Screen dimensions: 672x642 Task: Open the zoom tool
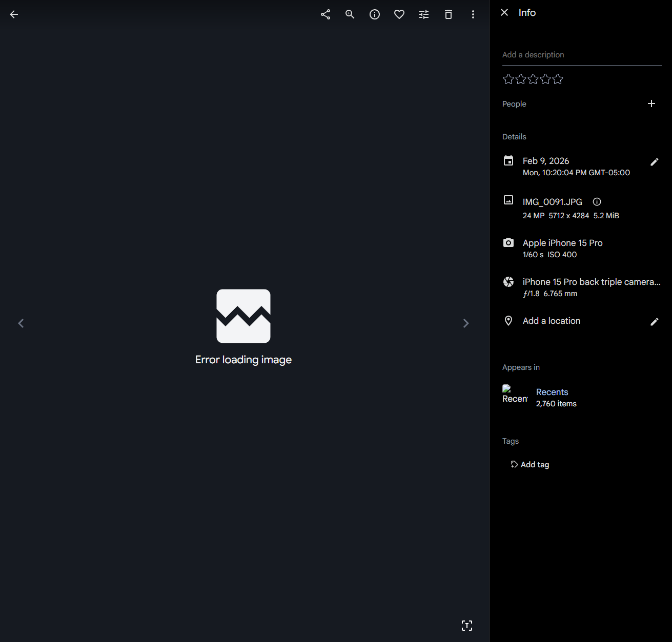click(350, 14)
